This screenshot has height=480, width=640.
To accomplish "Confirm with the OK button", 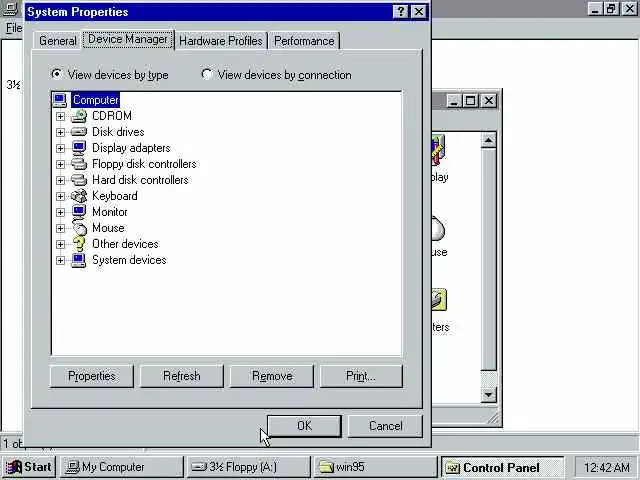I will click(304, 426).
